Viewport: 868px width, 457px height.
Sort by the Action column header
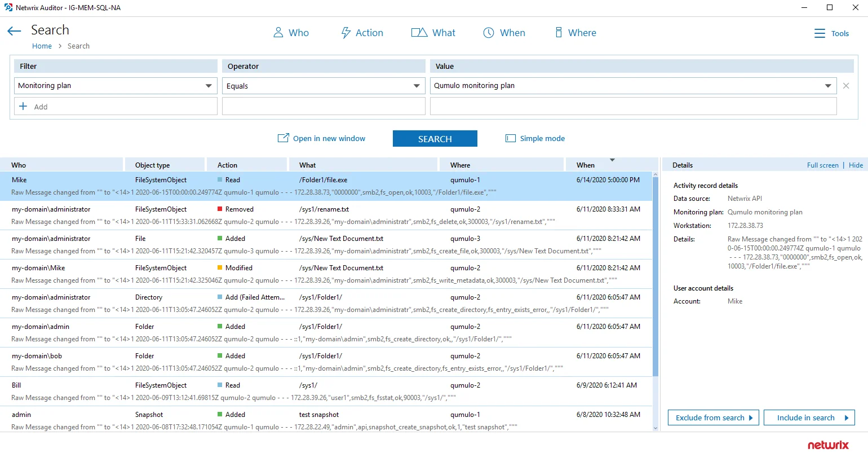pos(247,165)
